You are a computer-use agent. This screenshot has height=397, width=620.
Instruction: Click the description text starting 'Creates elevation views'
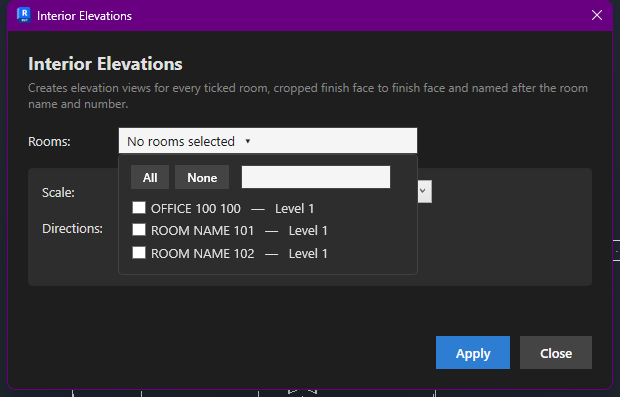(308, 96)
